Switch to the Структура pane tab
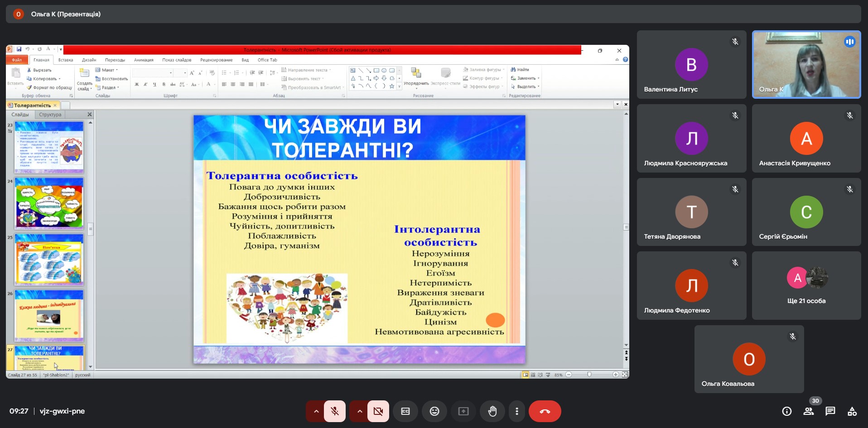Screen dimensions: 868x428 (x=50, y=115)
